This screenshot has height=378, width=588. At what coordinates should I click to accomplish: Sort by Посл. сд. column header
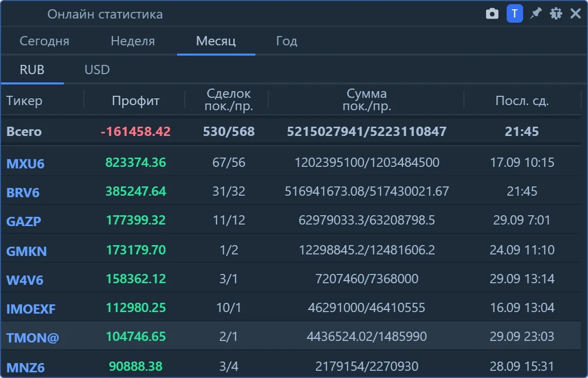click(522, 100)
